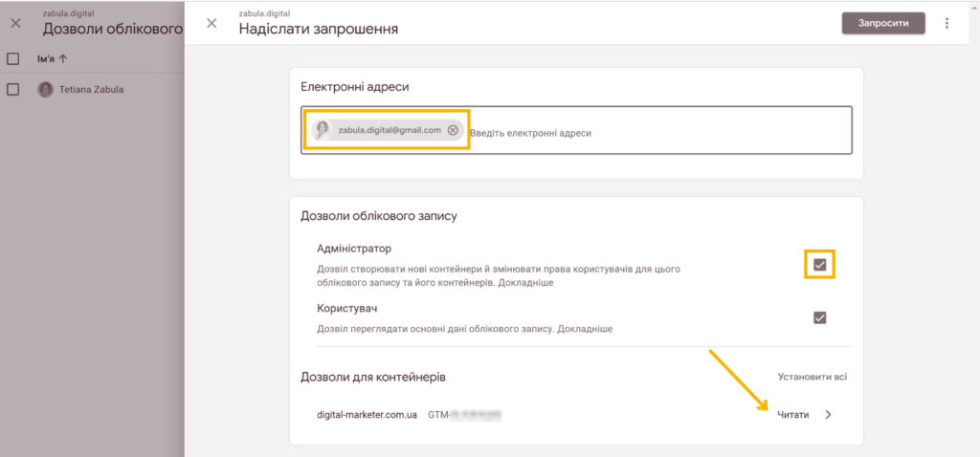Toggle the Адміністратор permission checkbox
This screenshot has height=457, width=980.
(820, 265)
